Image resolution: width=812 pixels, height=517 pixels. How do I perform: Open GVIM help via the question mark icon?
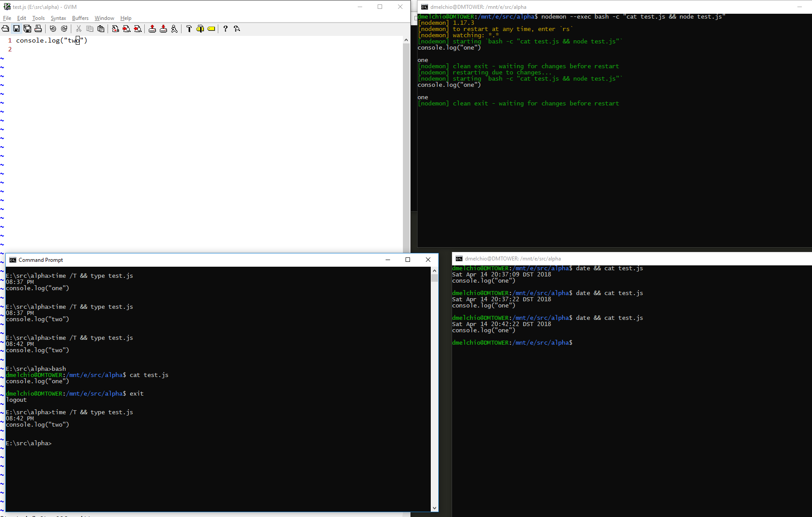point(225,28)
